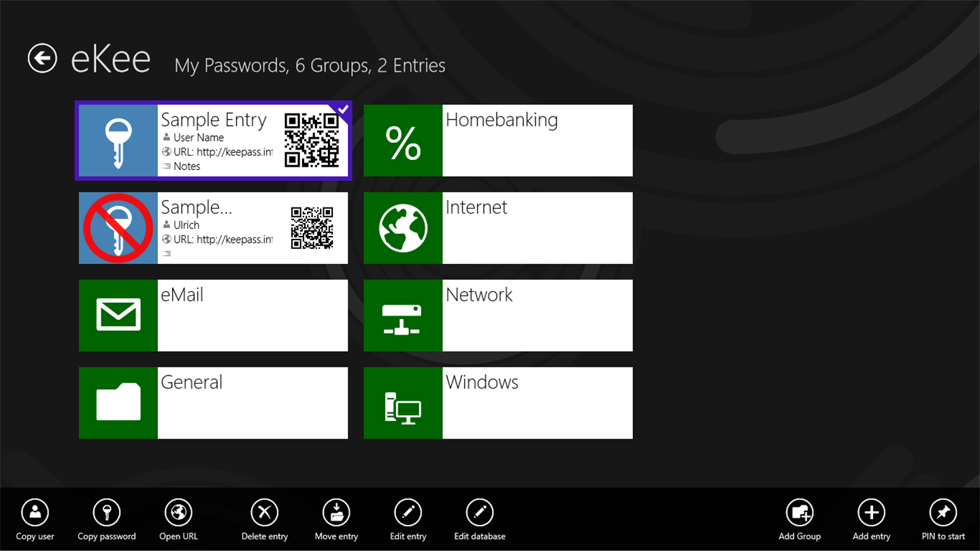Click the Copy password key icon

coord(107,512)
